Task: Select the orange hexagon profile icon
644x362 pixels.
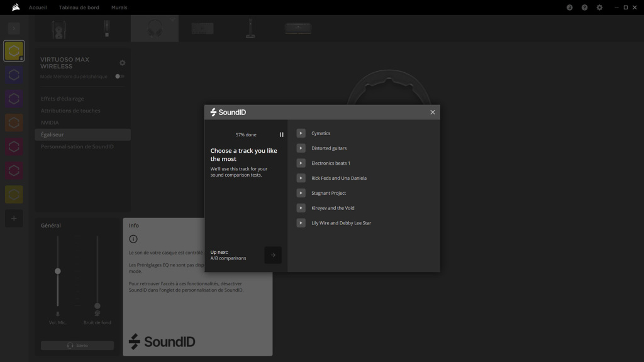Action: pos(14,123)
